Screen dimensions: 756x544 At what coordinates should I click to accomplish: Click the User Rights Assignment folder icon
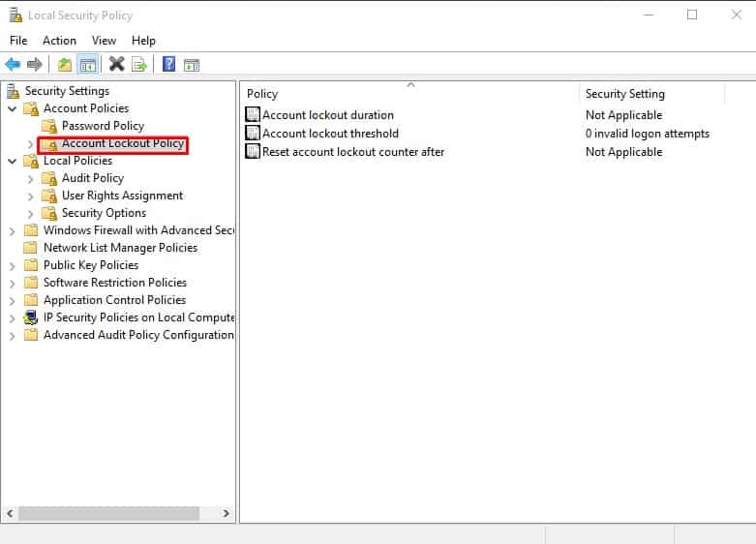(49, 196)
